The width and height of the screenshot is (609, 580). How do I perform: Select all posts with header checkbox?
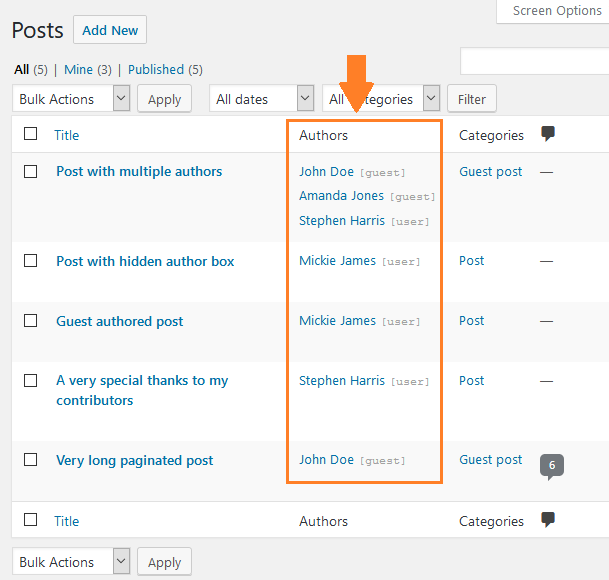coord(31,134)
